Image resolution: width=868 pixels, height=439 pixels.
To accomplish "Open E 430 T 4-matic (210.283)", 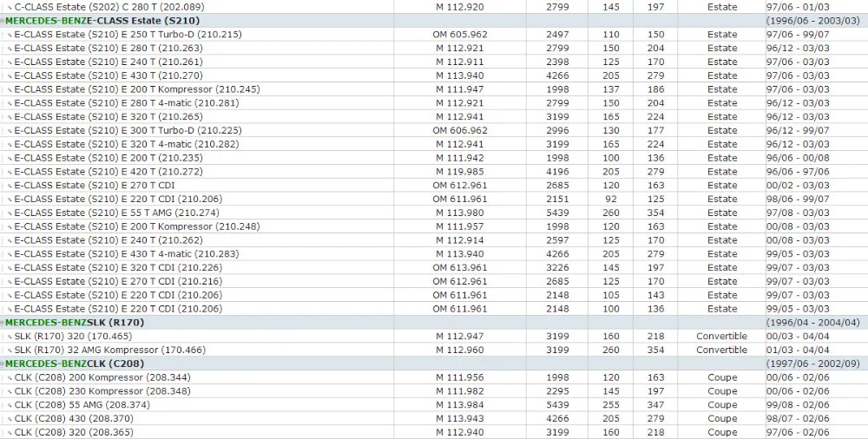I will click(x=127, y=254).
